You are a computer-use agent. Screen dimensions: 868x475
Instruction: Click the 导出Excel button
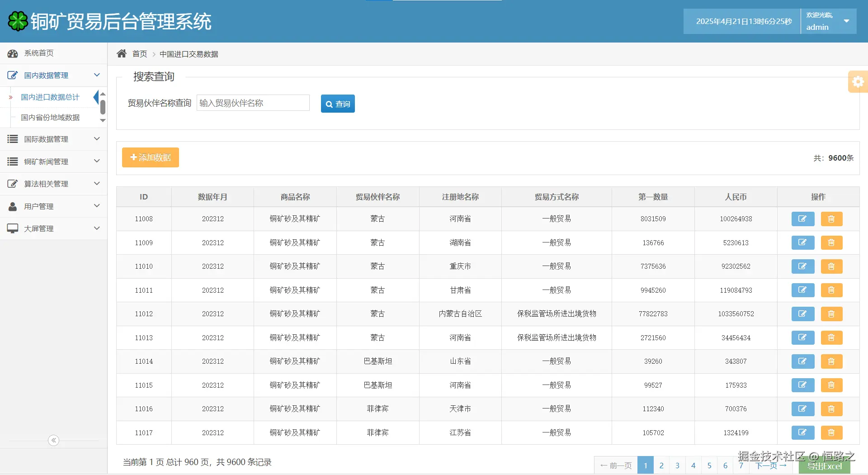825,466
